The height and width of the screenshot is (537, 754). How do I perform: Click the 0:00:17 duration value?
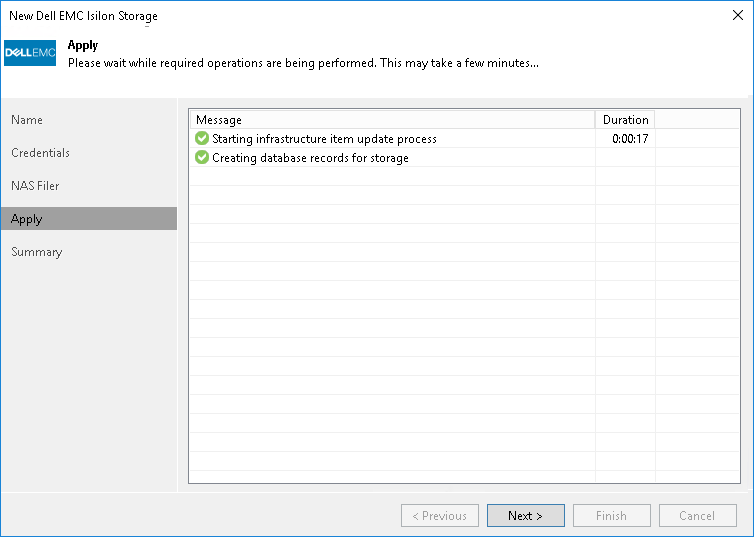pos(630,139)
